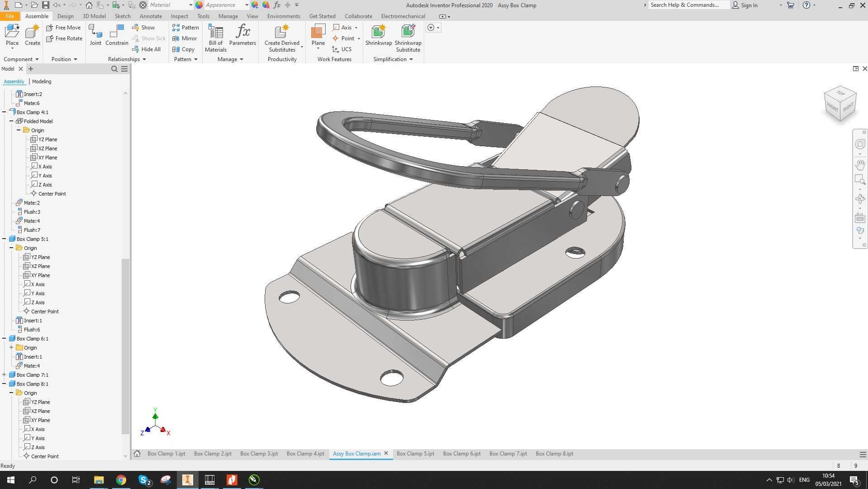Click the Shrinkwrap tool
This screenshot has width=868, height=489.
(379, 36)
